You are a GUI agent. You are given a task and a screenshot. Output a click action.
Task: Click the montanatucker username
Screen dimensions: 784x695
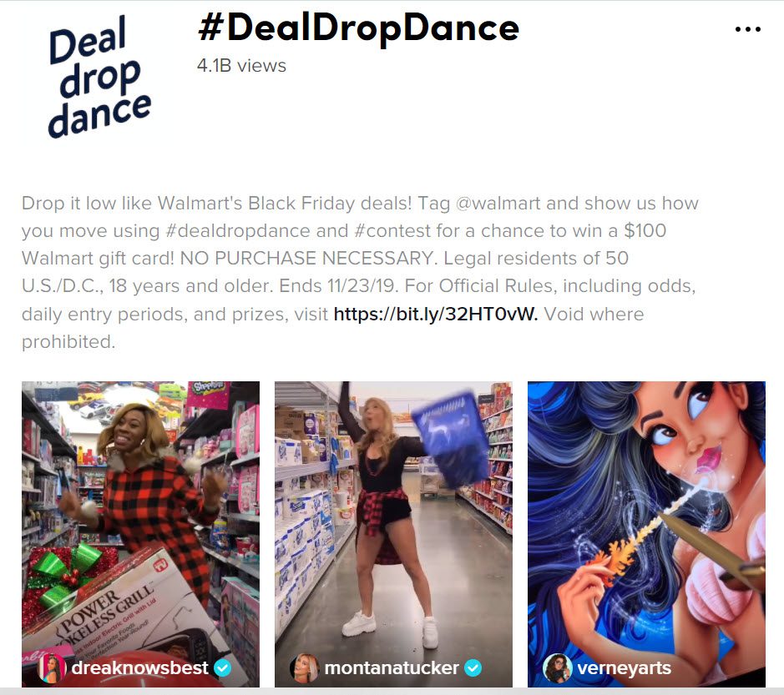click(392, 668)
